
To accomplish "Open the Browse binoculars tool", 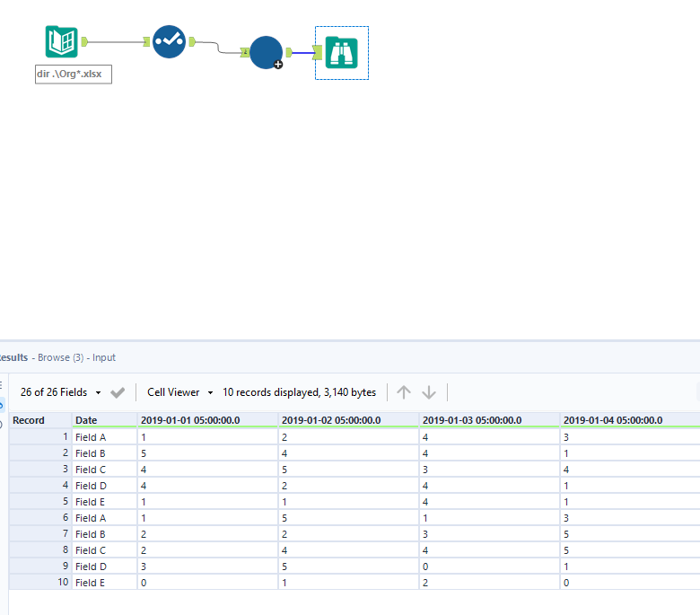I will [x=342, y=52].
